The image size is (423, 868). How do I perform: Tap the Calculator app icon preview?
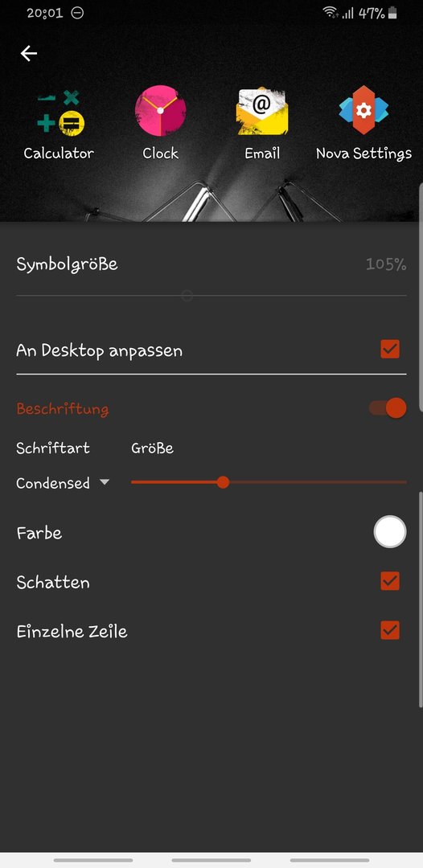(60, 113)
